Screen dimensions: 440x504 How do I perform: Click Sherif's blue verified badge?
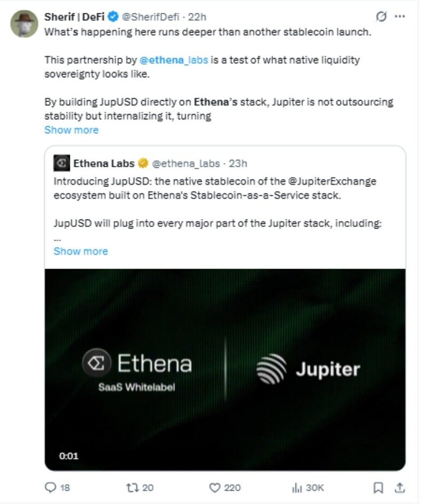(113, 17)
